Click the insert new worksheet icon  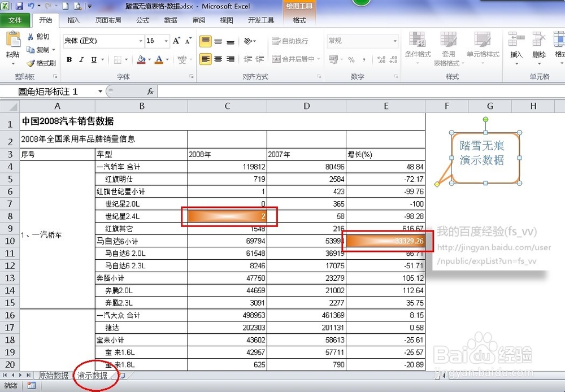(123, 376)
